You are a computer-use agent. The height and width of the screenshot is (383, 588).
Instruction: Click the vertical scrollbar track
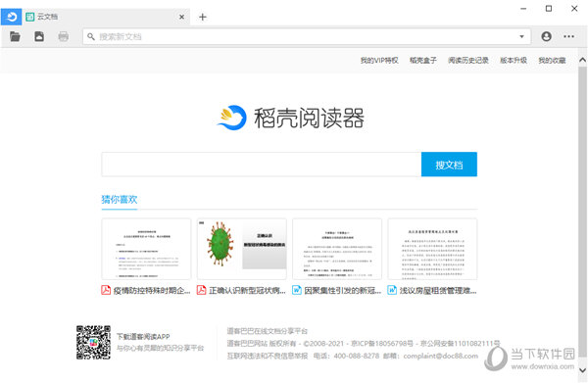pyautogui.click(x=582, y=212)
